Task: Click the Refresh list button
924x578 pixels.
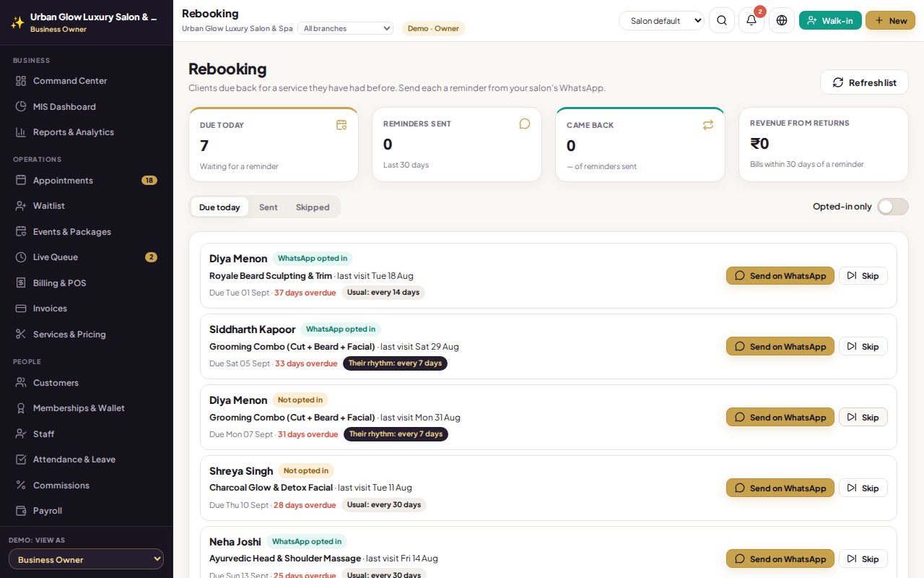Action: [864, 82]
